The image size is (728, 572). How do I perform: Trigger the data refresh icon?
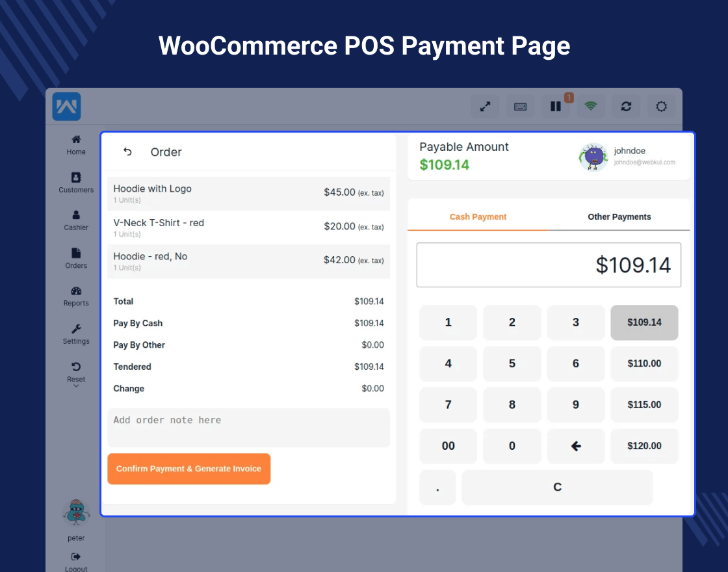point(625,106)
